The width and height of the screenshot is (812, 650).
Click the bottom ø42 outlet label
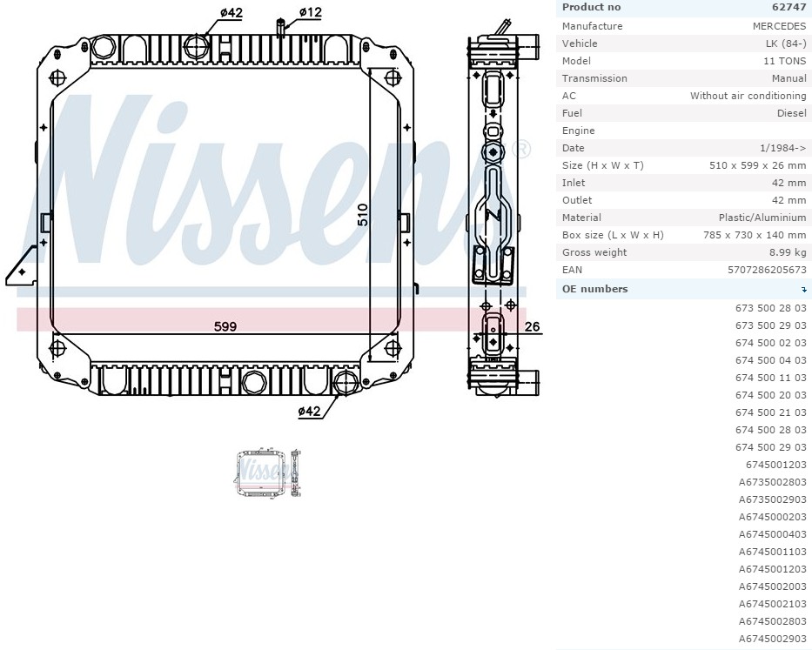309,411
